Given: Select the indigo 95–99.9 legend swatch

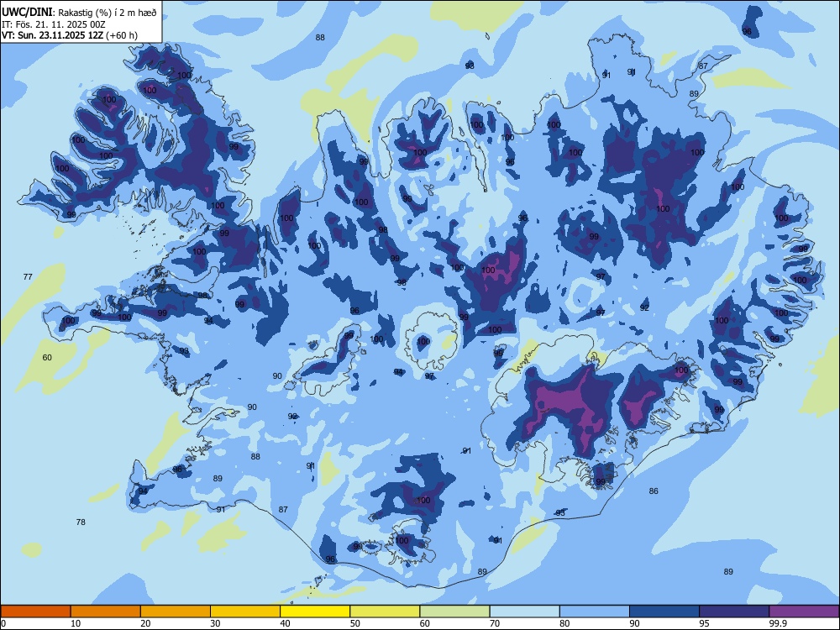Looking at the screenshot, I should tap(734, 612).
